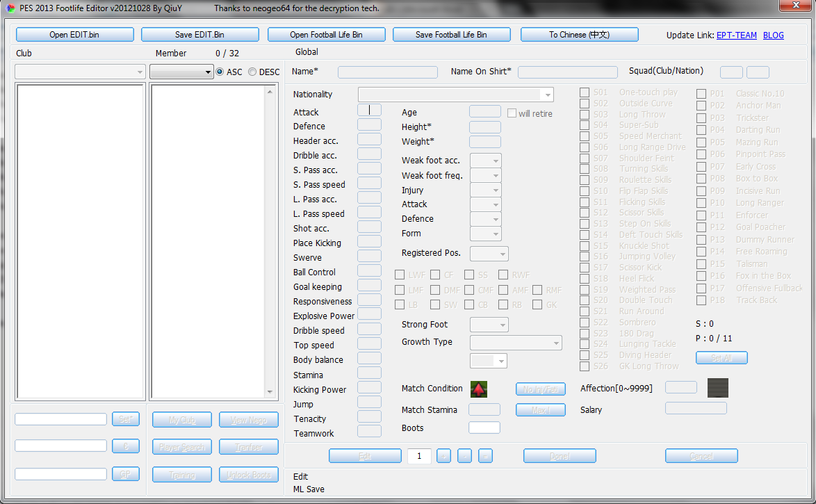Click edit step value field showing 1
The height and width of the screenshot is (504, 816).
pos(419,456)
